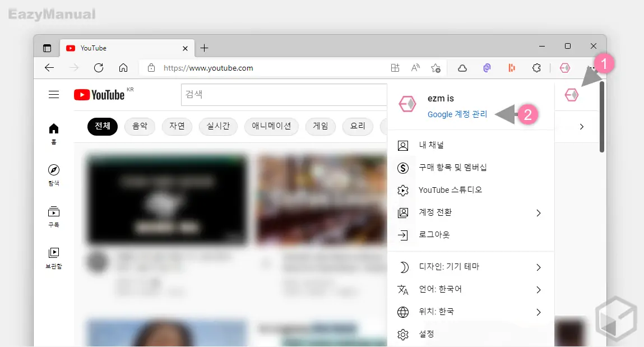Click the cloud extension icon
Screen dimensions: 644x347
462,68
